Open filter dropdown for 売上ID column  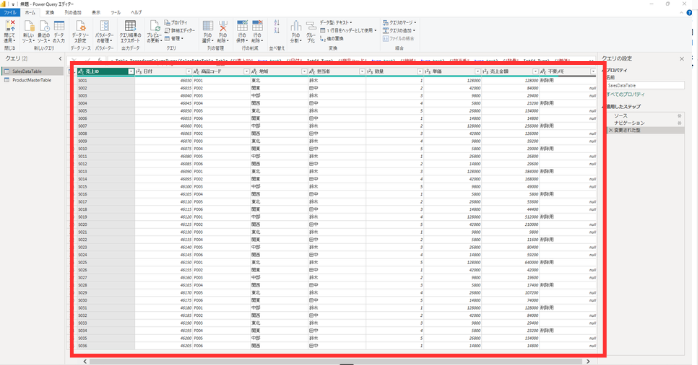(x=131, y=71)
